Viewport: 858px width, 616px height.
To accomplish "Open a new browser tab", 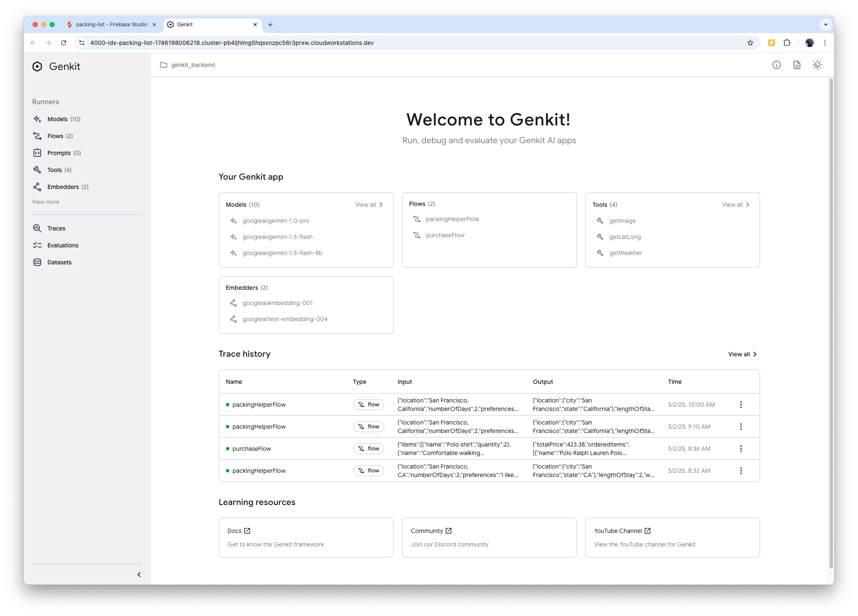I will 270,25.
